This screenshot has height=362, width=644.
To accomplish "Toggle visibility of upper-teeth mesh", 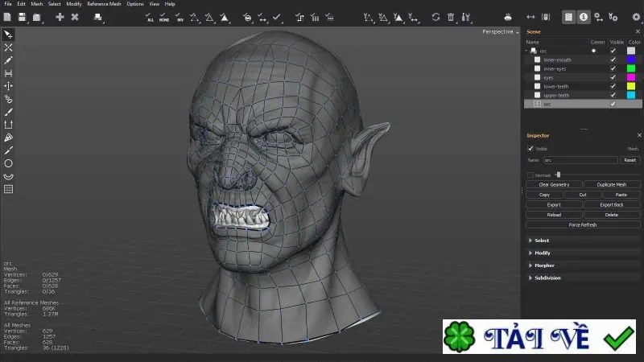I will [x=613, y=95].
